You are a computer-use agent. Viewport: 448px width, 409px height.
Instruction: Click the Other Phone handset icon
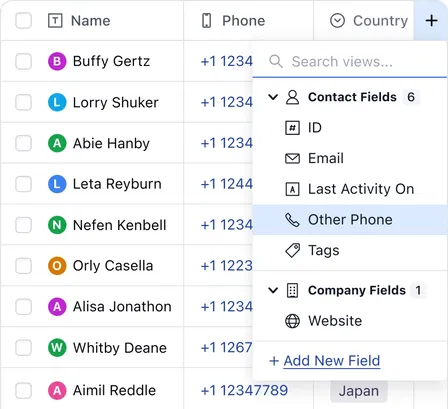tap(292, 220)
